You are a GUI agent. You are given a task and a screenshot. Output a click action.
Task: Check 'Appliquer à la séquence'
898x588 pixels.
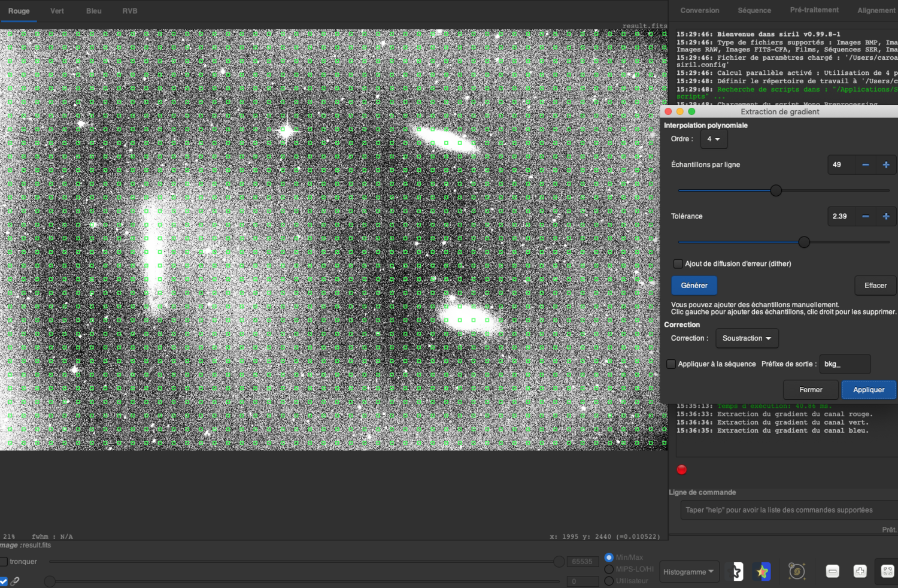tap(671, 364)
